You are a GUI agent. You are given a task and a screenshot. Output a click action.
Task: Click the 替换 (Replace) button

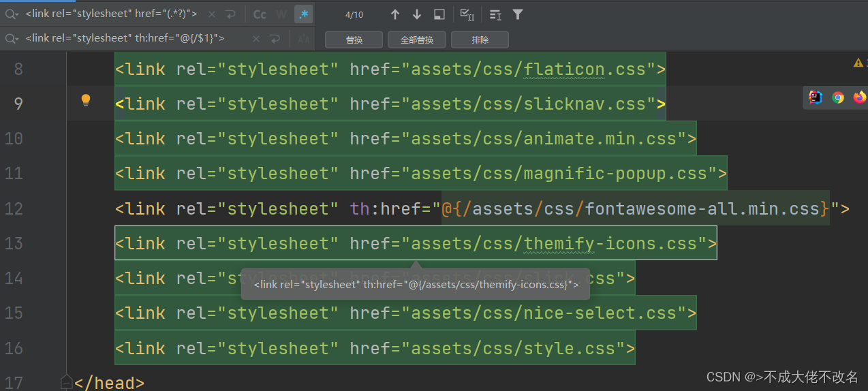coord(354,40)
